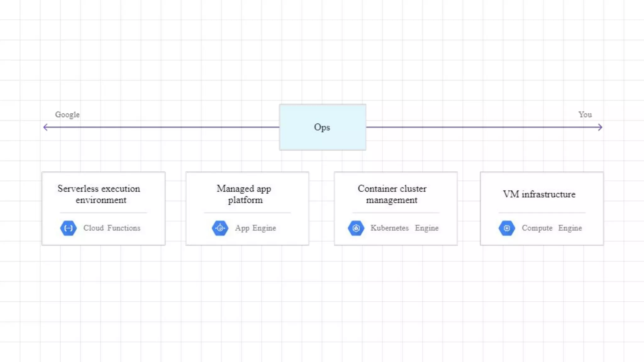Screen dimensions: 644x362
Task: Click the Google text label
Action: 67,115
